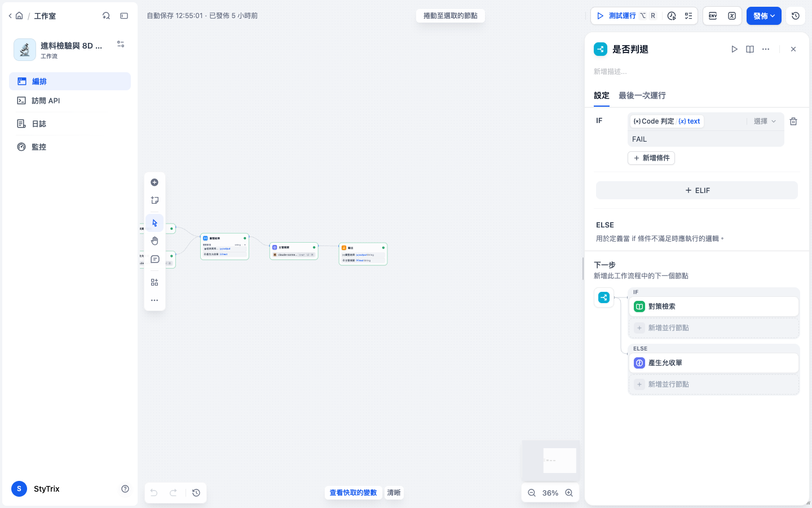Click 查看快取的變數 button
This screenshot has width=812, height=508.
353,493
